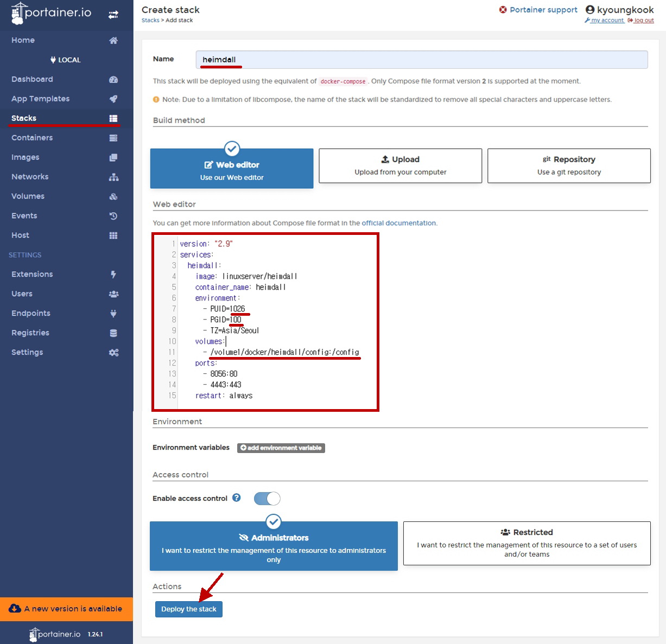Screen dimensions: 666x644
Task: Click the Settings cogs icon
Action: [113, 353]
